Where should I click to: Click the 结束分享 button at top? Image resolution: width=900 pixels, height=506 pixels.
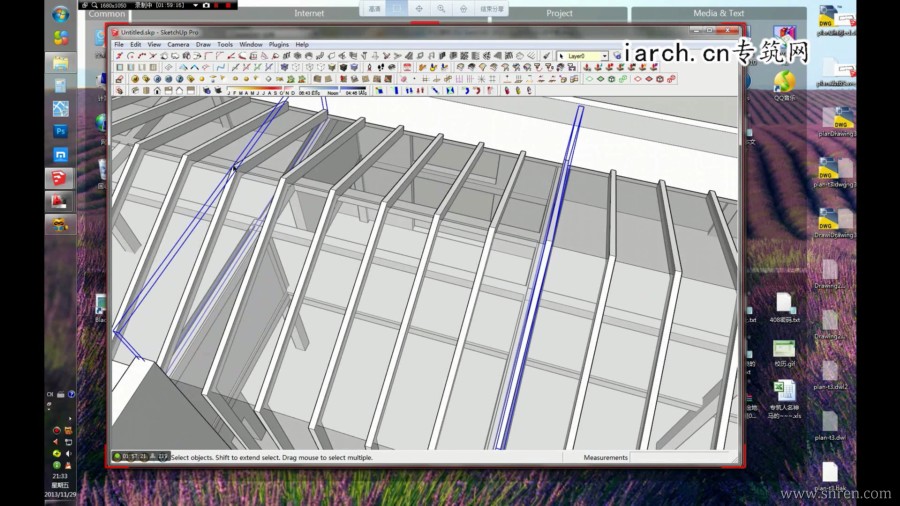pyautogui.click(x=492, y=9)
